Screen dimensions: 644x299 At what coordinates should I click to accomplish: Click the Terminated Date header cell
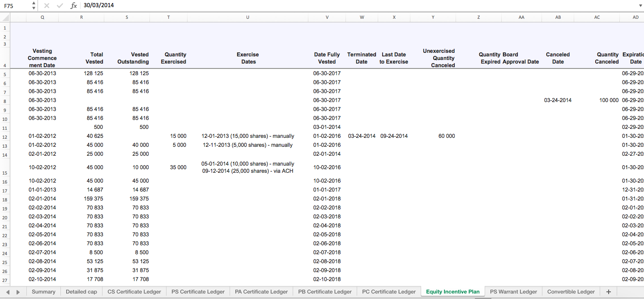(x=362, y=58)
